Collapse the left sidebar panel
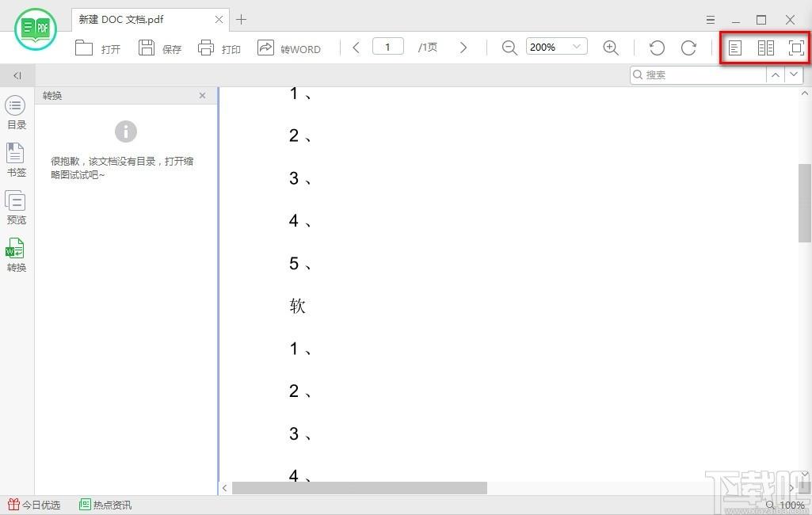Viewport: 812px width, 515px height. (x=17, y=75)
